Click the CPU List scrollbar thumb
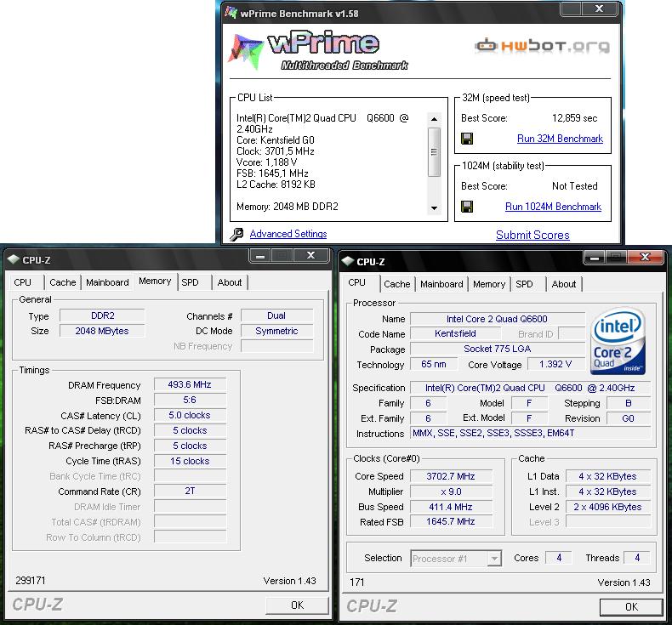This screenshot has height=625, width=672. point(434,152)
